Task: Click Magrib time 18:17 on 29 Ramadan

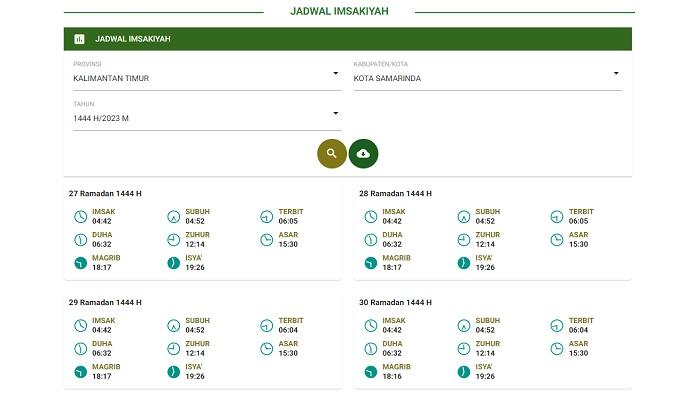Action: pos(102,376)
